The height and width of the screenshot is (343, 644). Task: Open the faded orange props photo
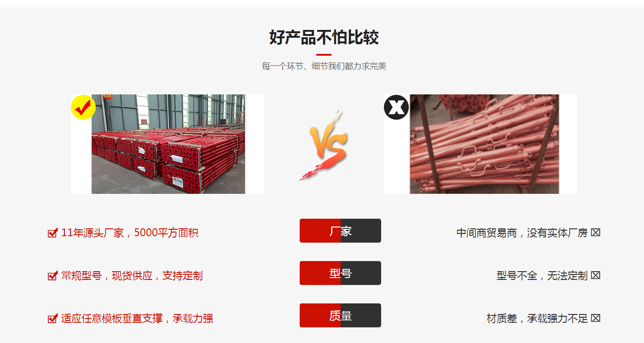pos(481,144)
